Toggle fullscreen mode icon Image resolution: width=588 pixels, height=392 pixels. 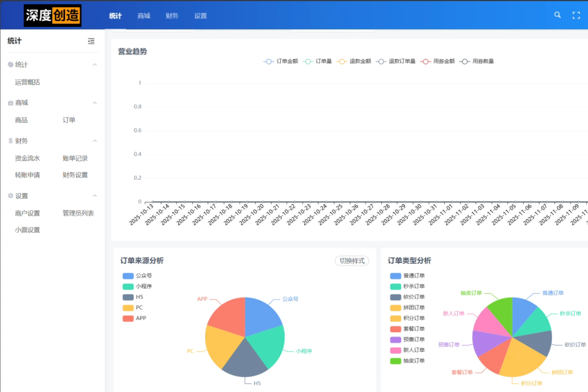coord(576,15)
